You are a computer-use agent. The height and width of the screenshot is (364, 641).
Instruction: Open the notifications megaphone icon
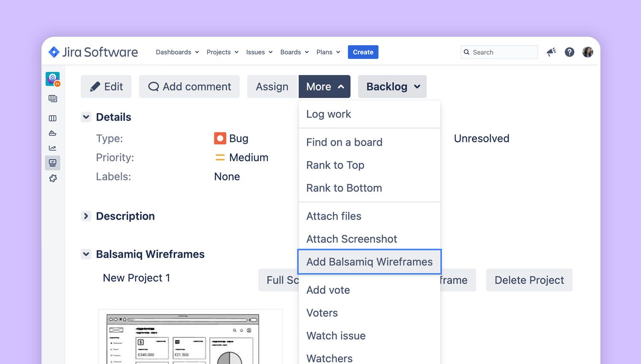click(551, 52)
